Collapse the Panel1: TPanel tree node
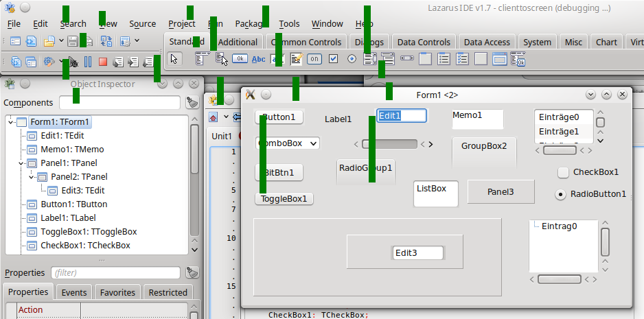Screen dimensions: 644x319 (22, 163)
